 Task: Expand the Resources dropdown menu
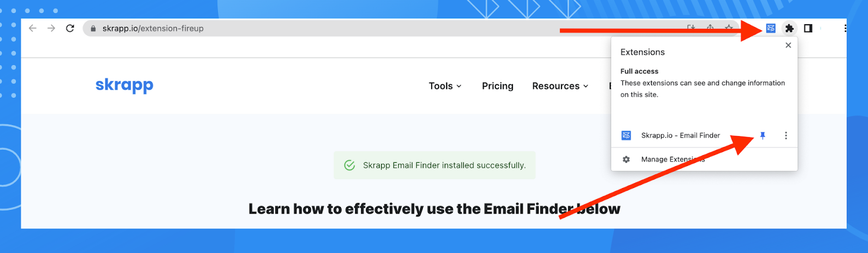point(560,86)
